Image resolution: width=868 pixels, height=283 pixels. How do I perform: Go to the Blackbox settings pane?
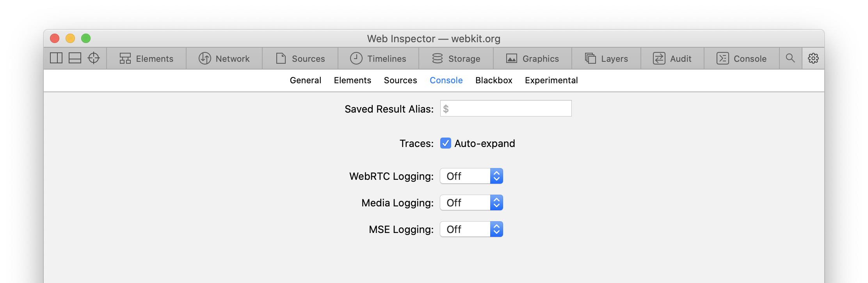494,81
